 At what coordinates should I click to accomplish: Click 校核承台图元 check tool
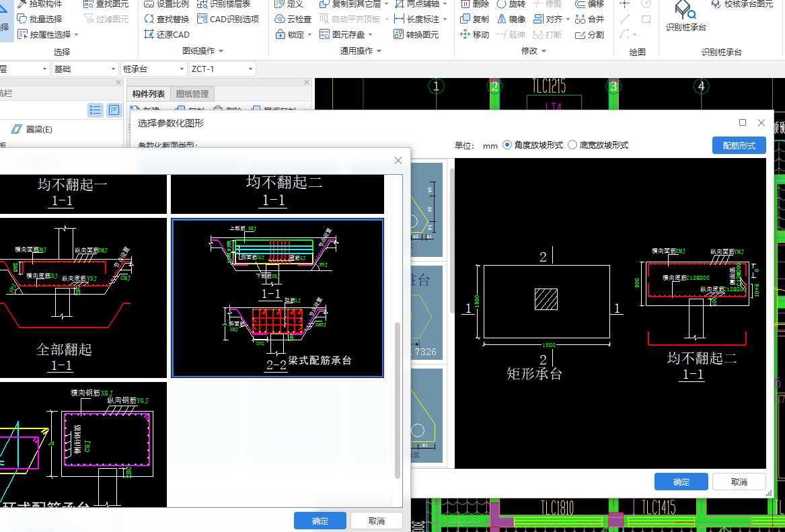tap(743, 4)
